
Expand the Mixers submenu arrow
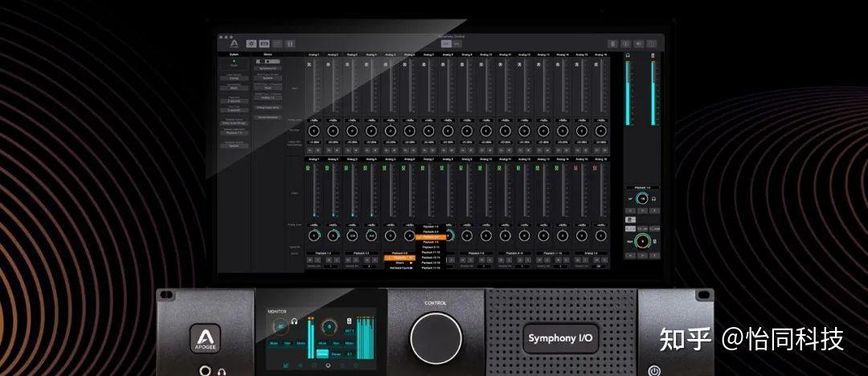(x=411, y=263)
